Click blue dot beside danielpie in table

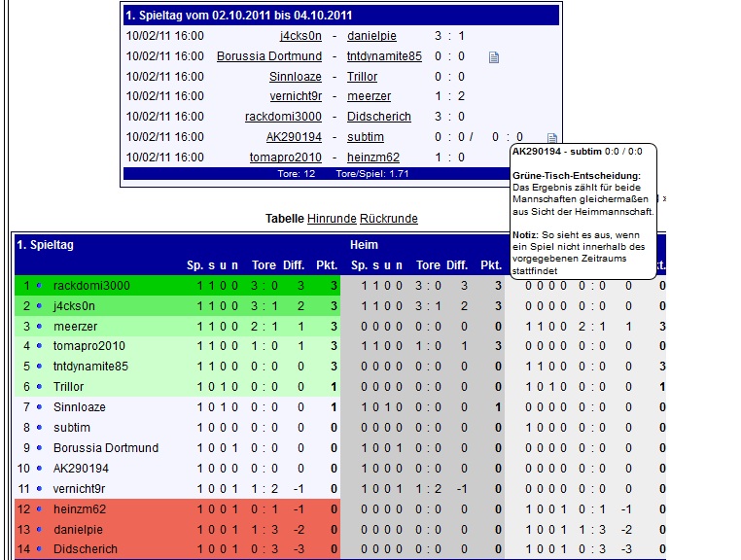coord(39,529)
